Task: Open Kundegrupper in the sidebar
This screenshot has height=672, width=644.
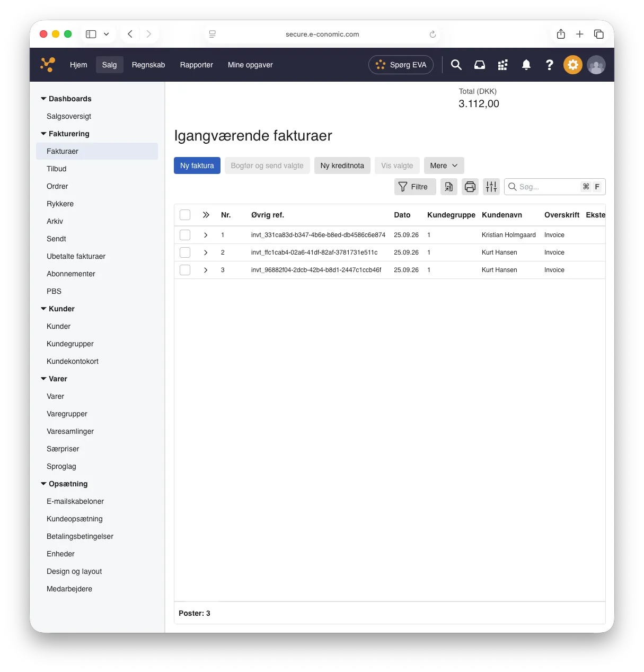Action: pos(70,344)
